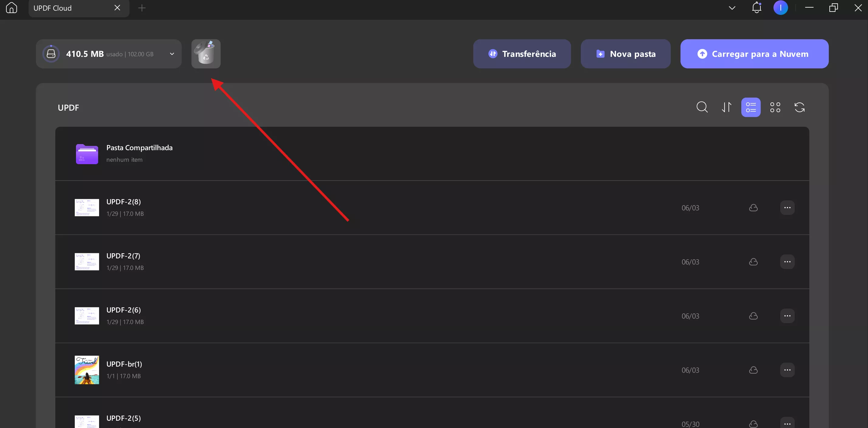This screenshot has height=428, width=868.
Task: Open the user profile avatar
Action: pyautogui.click(x=780, y=7)
